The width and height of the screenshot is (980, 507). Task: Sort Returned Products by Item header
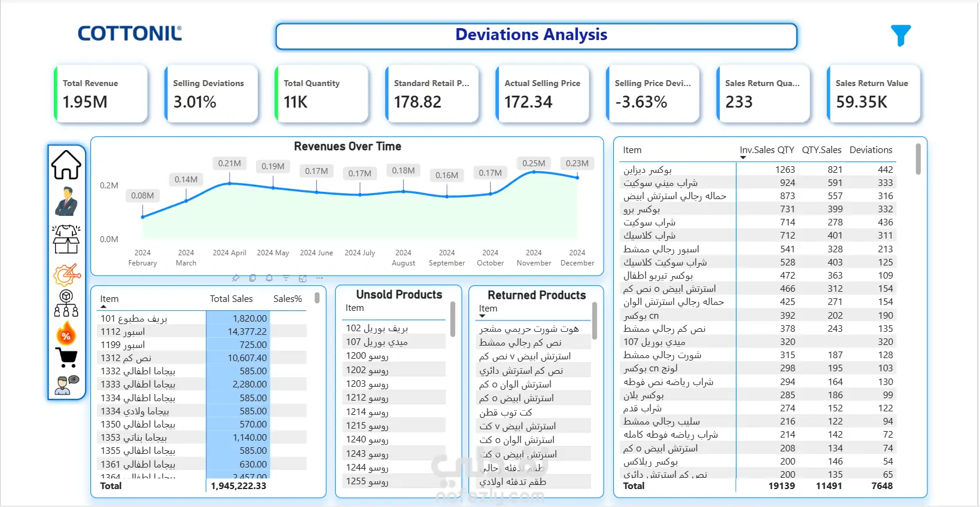488,309
